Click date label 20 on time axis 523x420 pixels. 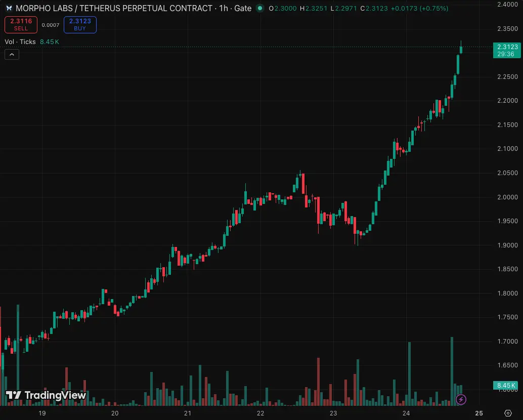tap(115, 413)
